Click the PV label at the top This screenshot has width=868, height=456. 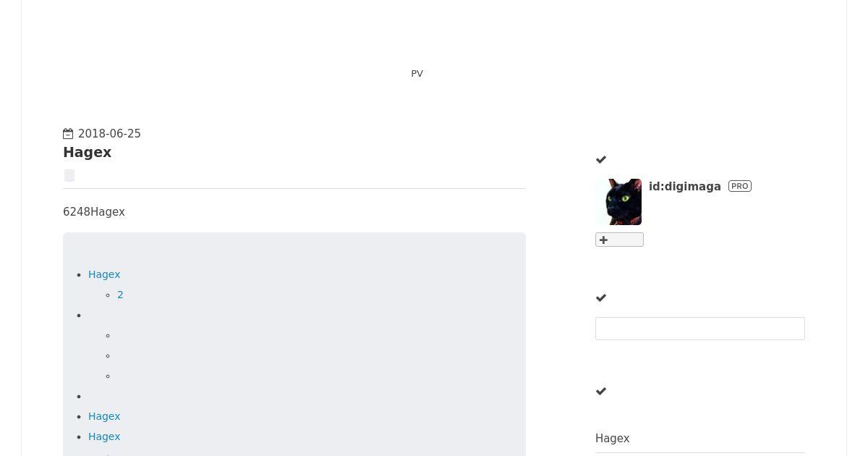coord(417,74)
